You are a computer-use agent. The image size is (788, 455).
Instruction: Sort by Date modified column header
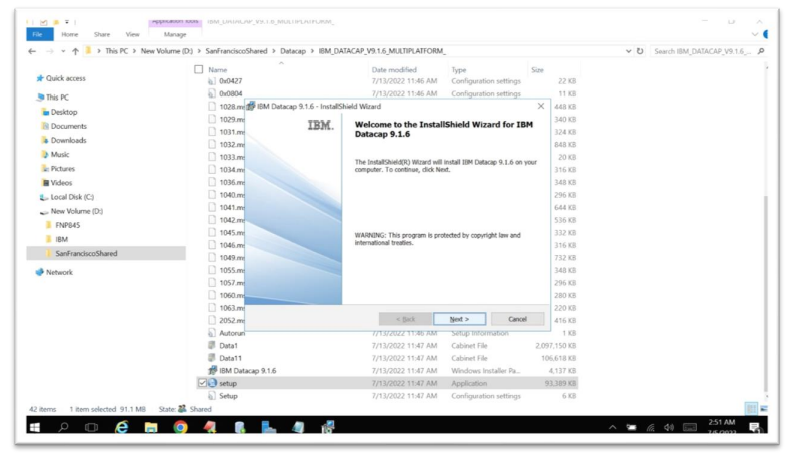tap(394, 70)
